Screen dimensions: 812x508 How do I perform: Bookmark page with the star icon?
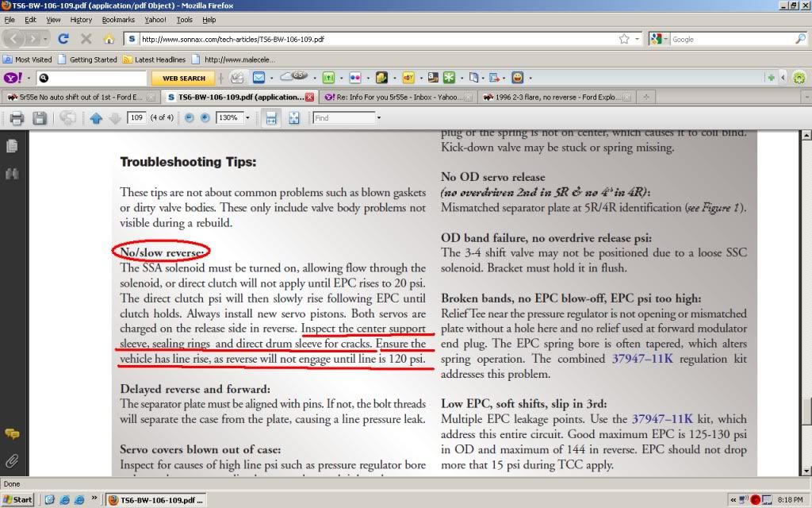point(624,39)
